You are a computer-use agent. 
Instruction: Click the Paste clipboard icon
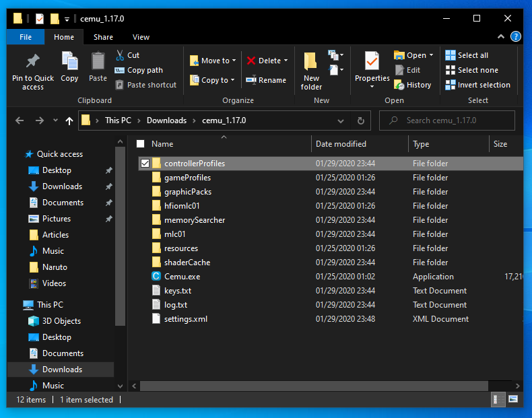[x=98, y=61]
